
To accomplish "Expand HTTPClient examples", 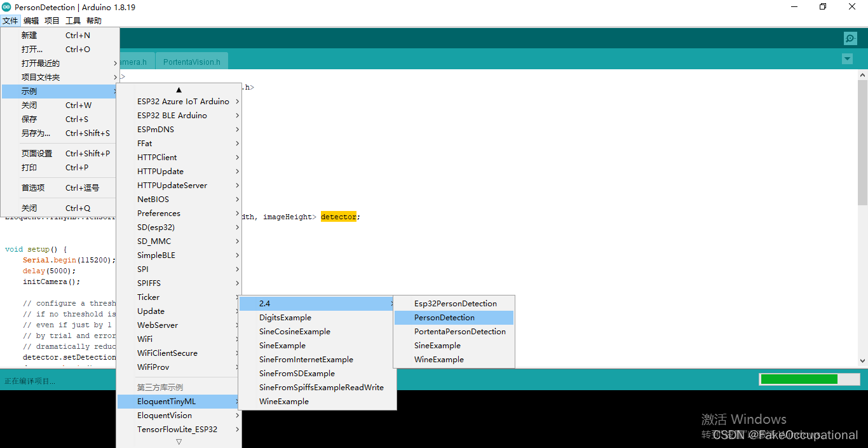I will pyautogui.click(x=179, y=158).
